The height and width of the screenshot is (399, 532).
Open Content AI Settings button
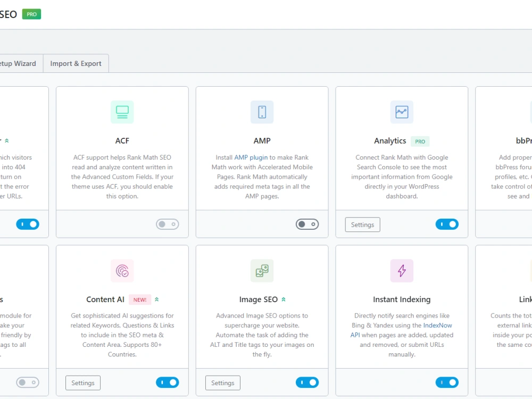pyautogui.click(x=83, y=383)
